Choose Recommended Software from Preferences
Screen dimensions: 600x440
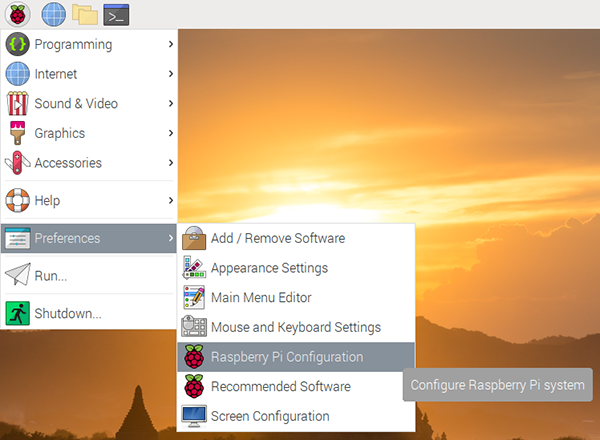(296, 386)
